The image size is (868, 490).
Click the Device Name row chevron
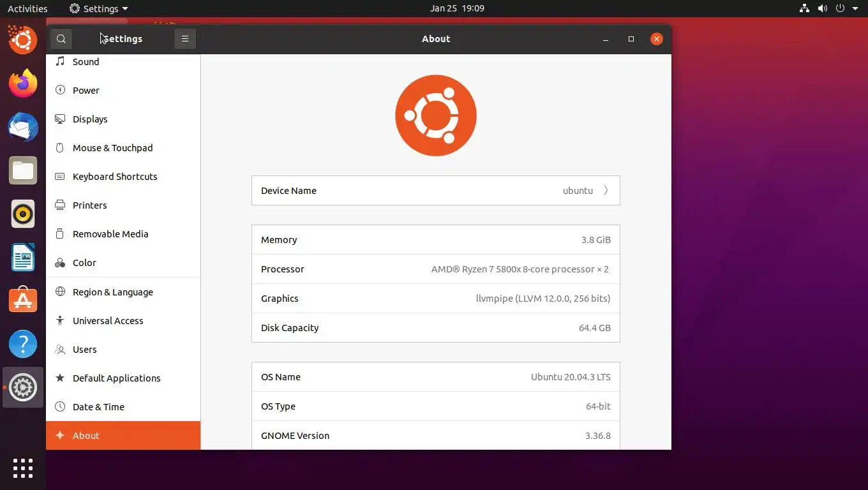point(606,190)
